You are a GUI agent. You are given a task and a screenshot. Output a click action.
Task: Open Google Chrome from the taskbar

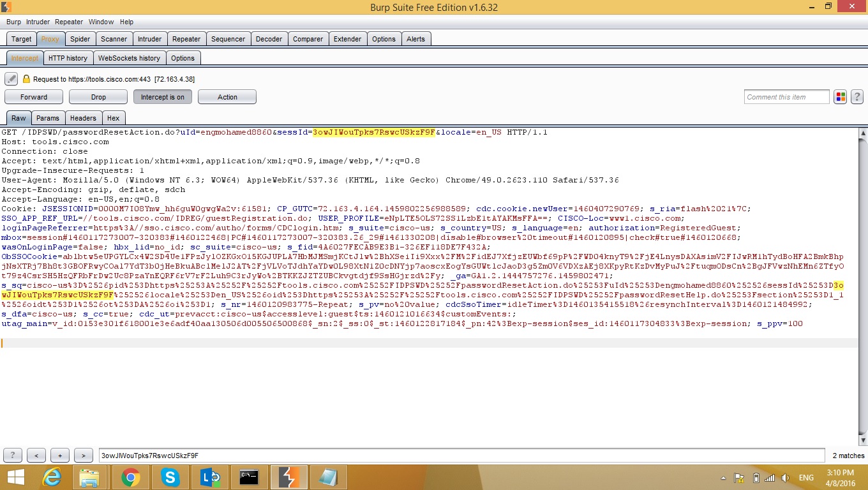(x=131, y=477)
